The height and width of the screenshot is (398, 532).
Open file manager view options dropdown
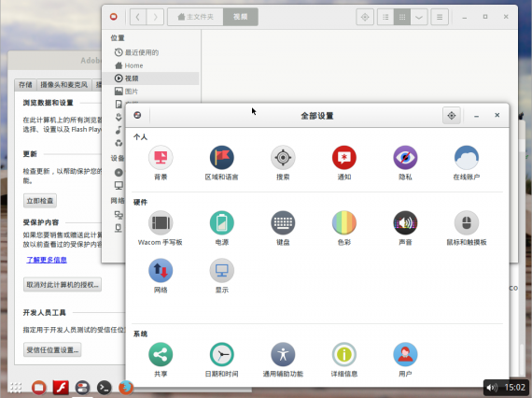tap(419, 17)
